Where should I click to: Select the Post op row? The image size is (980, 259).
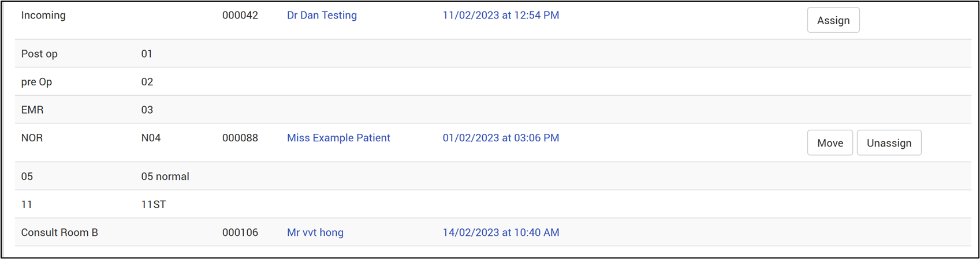[39, 54]
